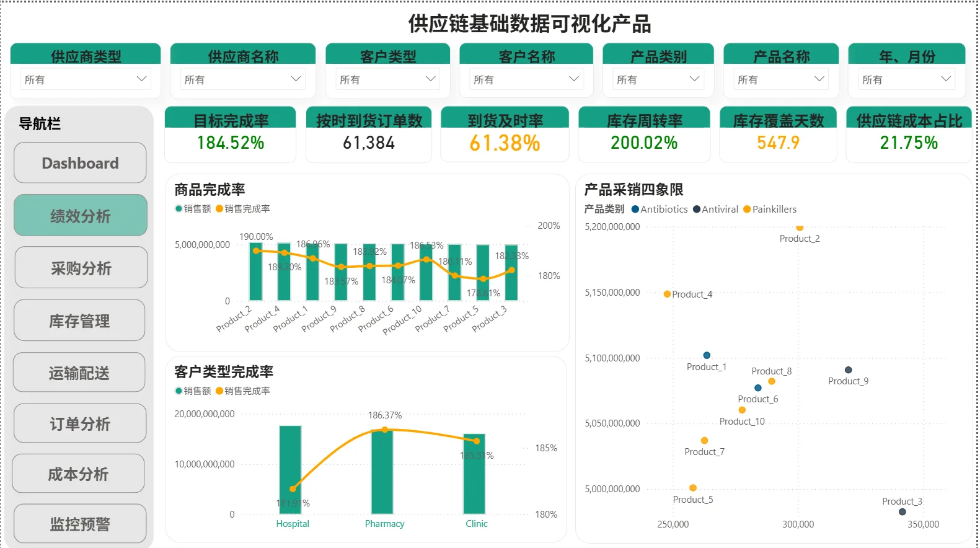Select the Antibiotics legend entry
This screenshot has height=548, width=980.
[660, 210]
